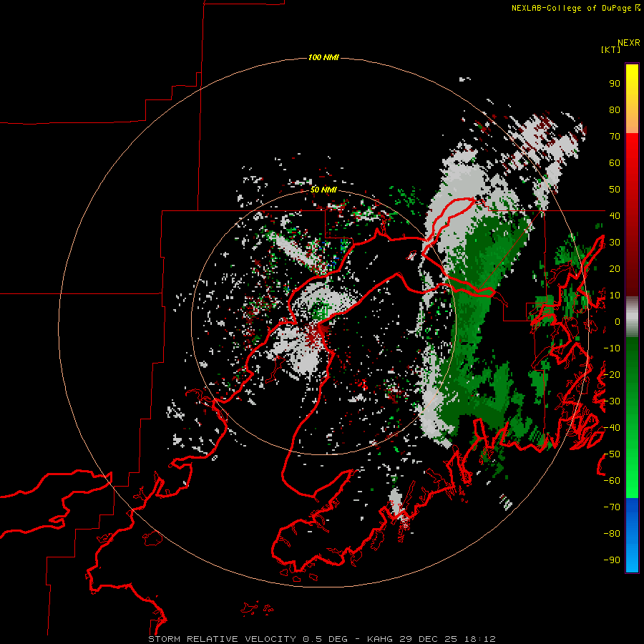Click the 0 value on the velocity scale
This screenshot has height=644, width=644.
[618, 321]
